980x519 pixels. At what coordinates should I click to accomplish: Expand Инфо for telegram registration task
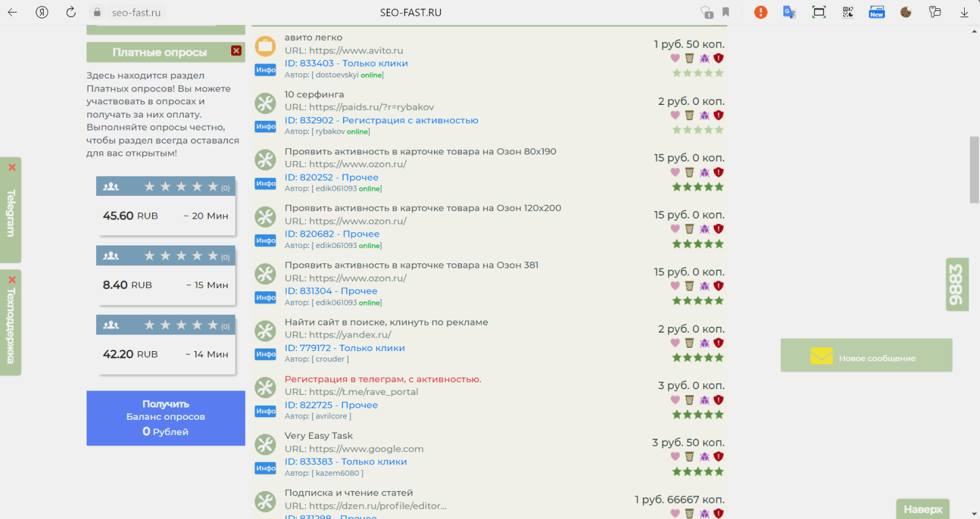click(265, 412)
